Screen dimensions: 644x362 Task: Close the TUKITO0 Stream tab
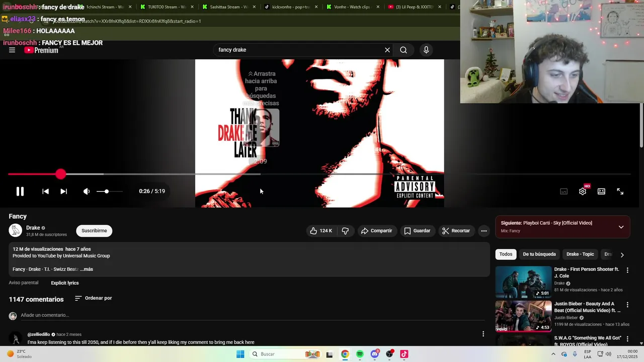click(192, 7)
